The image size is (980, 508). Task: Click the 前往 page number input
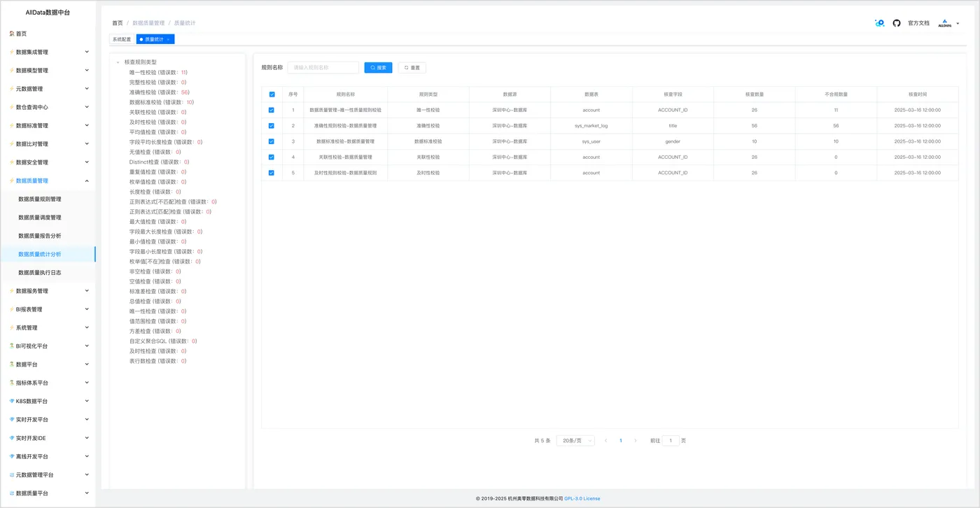tap(671, 441)
